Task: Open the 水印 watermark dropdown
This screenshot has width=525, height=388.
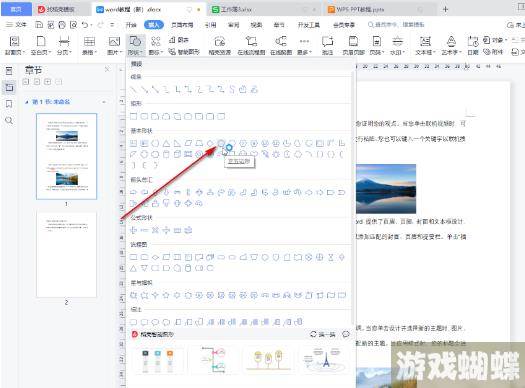Action: point(397,45)
